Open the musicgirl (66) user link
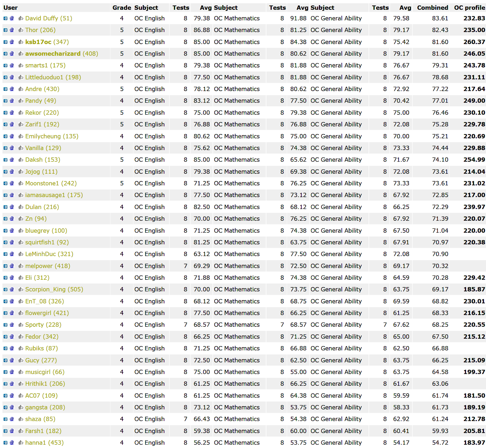The height and width of the screenshot is (448, 486). tap(45, 372)
